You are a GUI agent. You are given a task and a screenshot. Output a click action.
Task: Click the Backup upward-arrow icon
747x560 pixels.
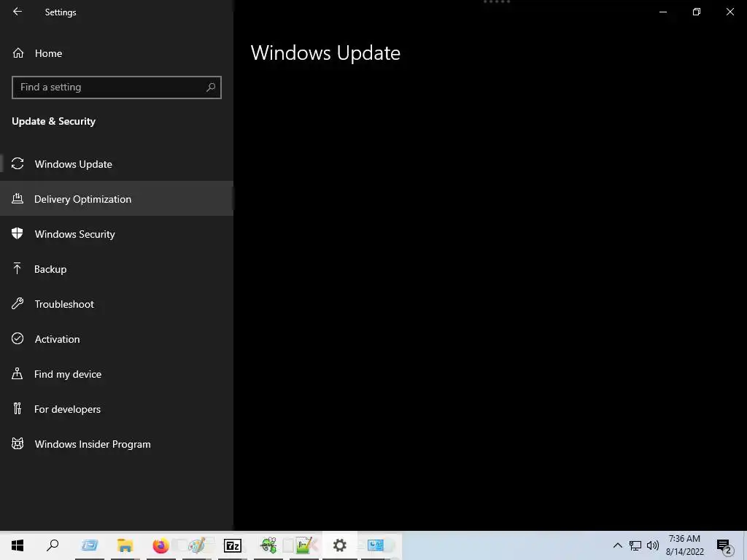click(18, 268)
